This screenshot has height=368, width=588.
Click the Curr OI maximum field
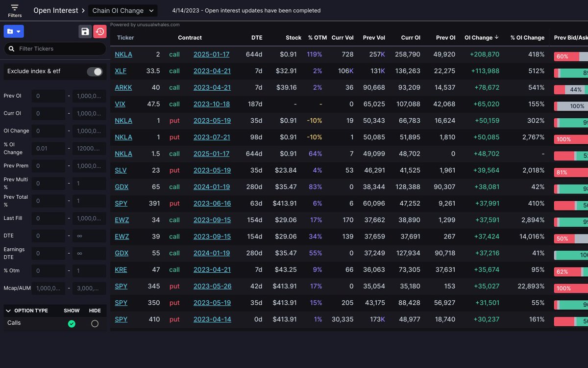[x=89, y=113]
